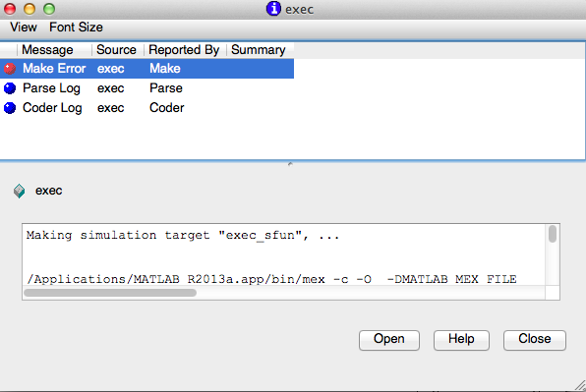Click the red Make Error icon
Viewport: 586px width, 392px height.
[10, 69]
